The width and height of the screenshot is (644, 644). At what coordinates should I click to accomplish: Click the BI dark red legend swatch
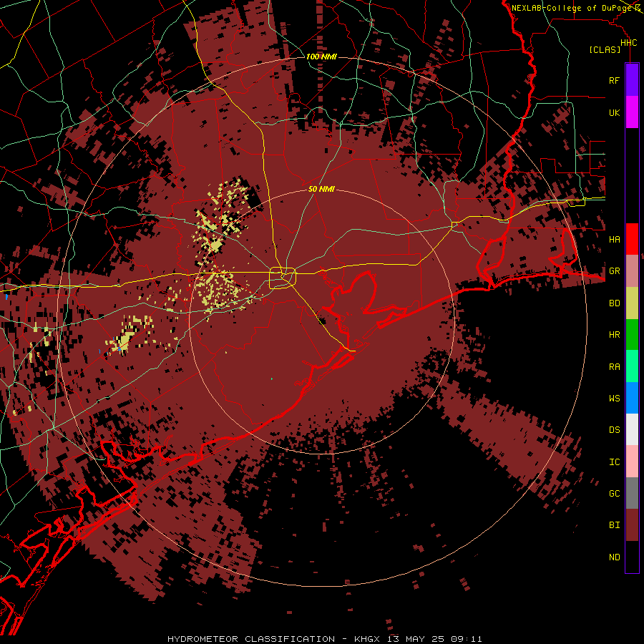[x=632, y=525]
